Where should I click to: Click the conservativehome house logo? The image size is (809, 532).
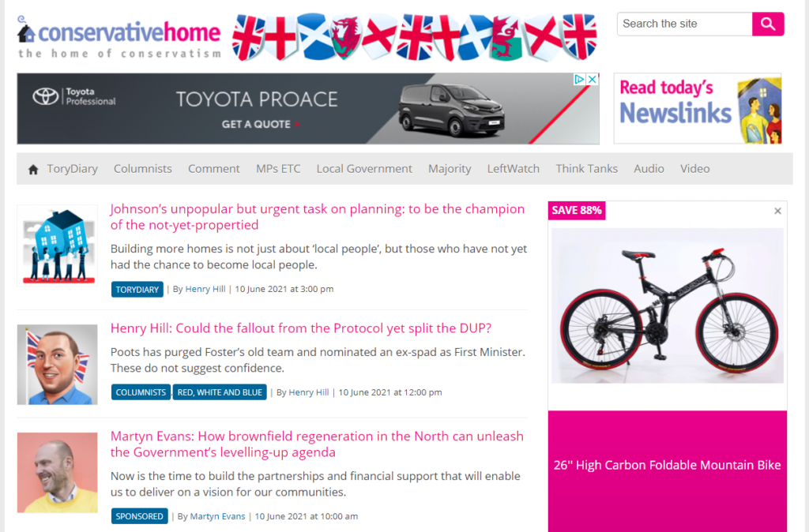pyautogui.click(x=119, y=38)
